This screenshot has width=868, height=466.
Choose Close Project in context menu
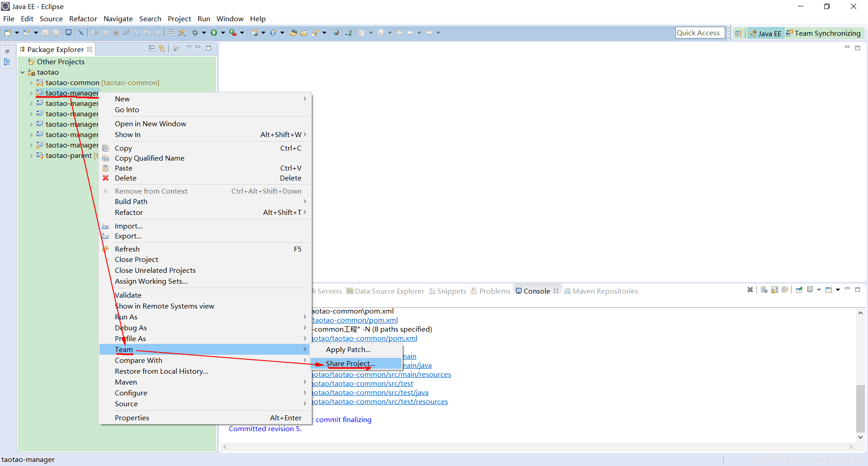205,260
